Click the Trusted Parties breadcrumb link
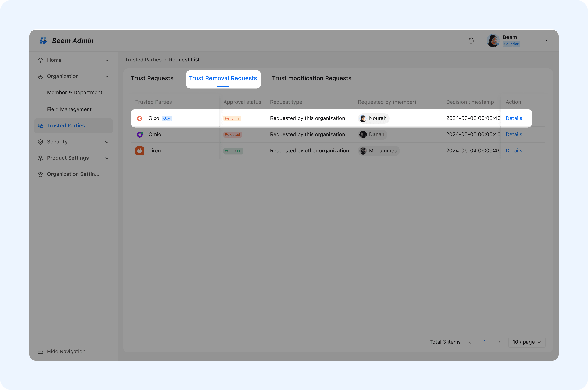The image size is (588, 390). 143,60
